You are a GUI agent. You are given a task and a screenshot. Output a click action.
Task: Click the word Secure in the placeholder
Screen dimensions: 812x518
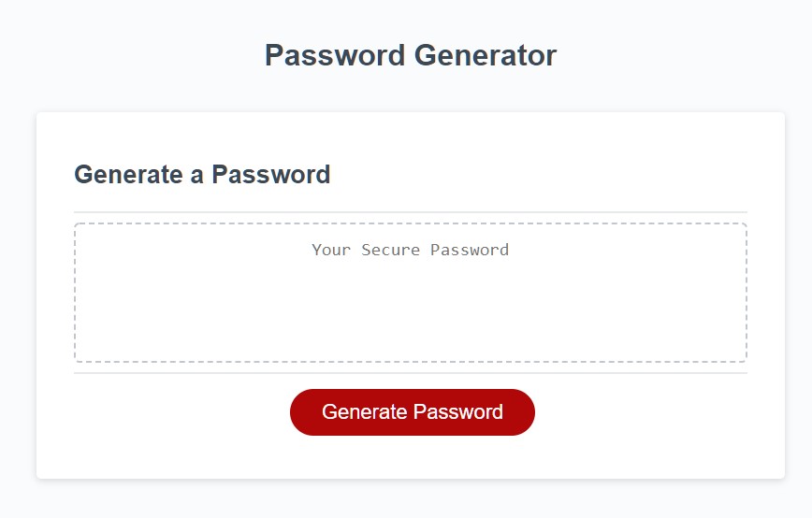coord(390,250)
